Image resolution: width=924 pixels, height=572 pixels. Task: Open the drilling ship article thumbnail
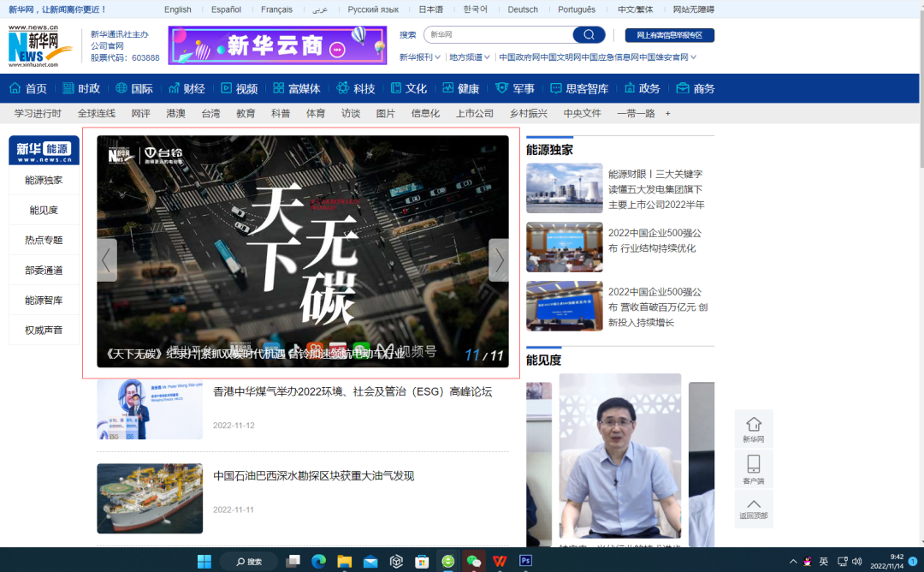150,498
